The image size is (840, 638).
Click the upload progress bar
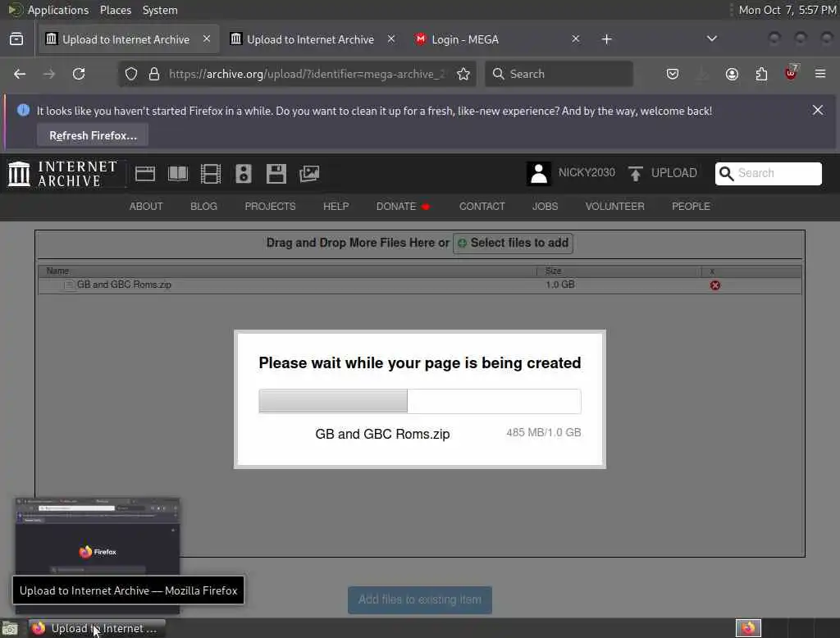click(420, 401)
